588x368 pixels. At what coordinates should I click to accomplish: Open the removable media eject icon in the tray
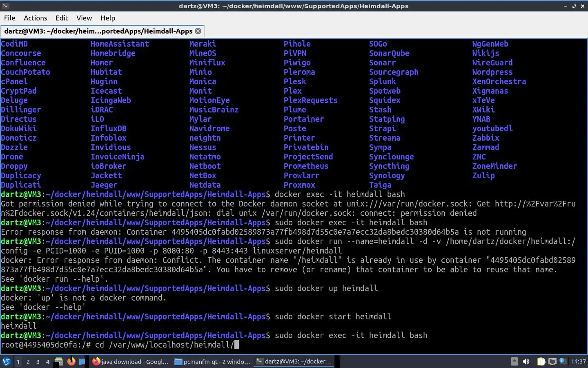click(x=514, y=361)
